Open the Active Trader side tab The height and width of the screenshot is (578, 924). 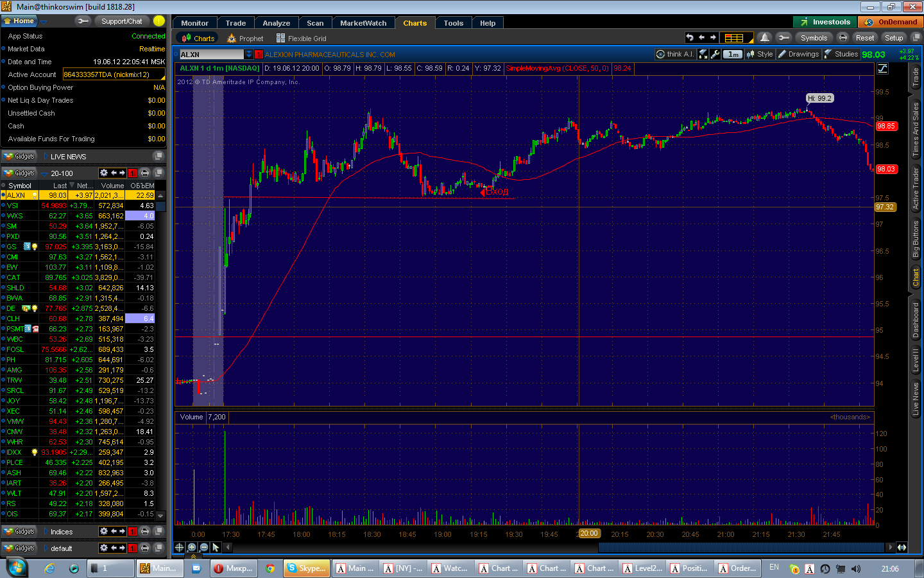pos(916,189)
